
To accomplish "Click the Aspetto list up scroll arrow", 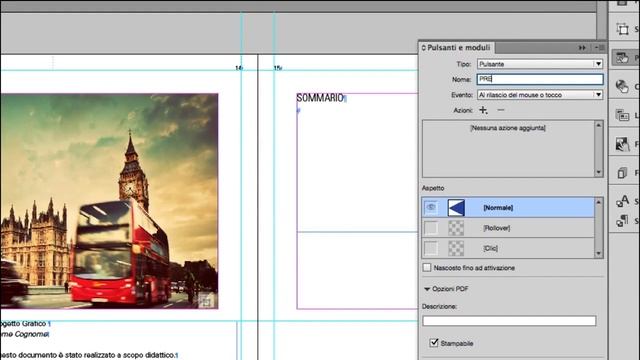I will [x=598, y=202].
